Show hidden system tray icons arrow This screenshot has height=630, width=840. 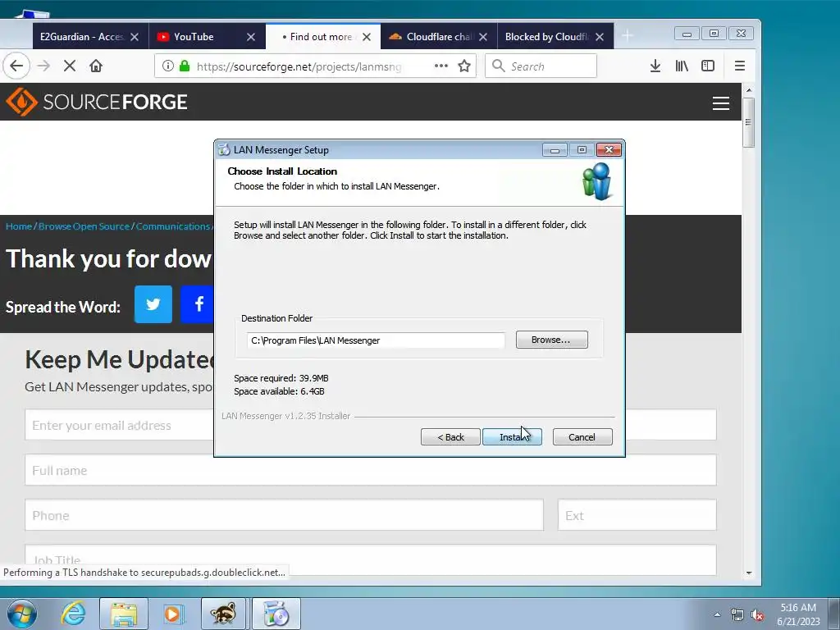click(x=717, y=614)
